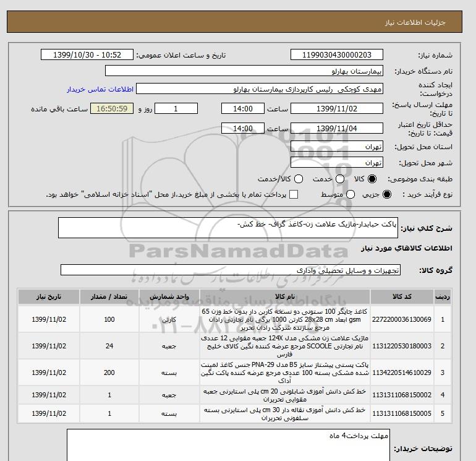The image size is (476, 461).
Task: Click the واحد شمارش column header
Action: [x=169, y=296]
